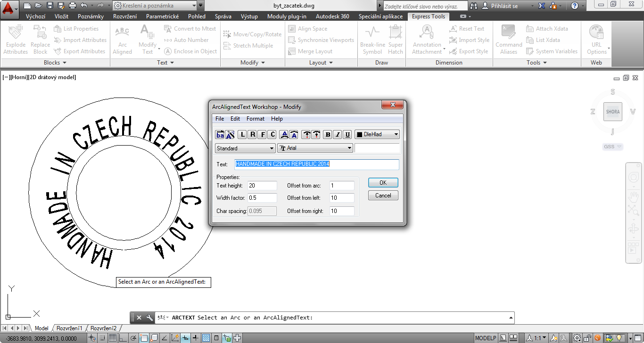Click the Přihlásit se sign-in link
This screenshot has height=343, width=644.
[x=504, y=6]
